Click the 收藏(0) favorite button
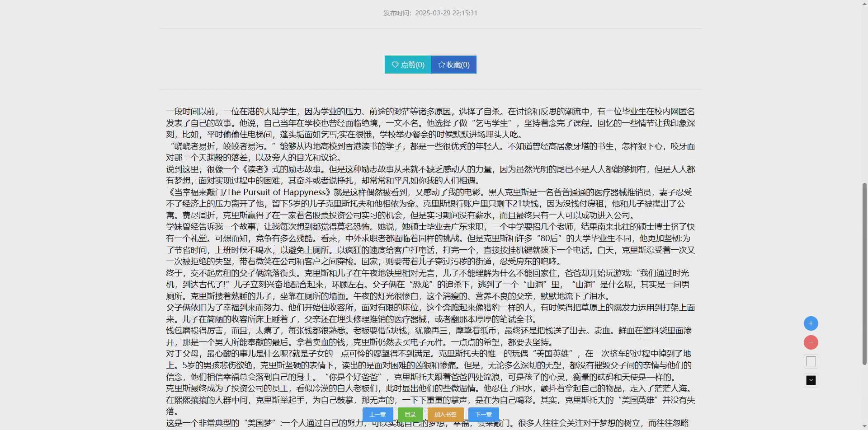Image resolution: width=868 pixels, height=430 pixels. pos(454,64)
